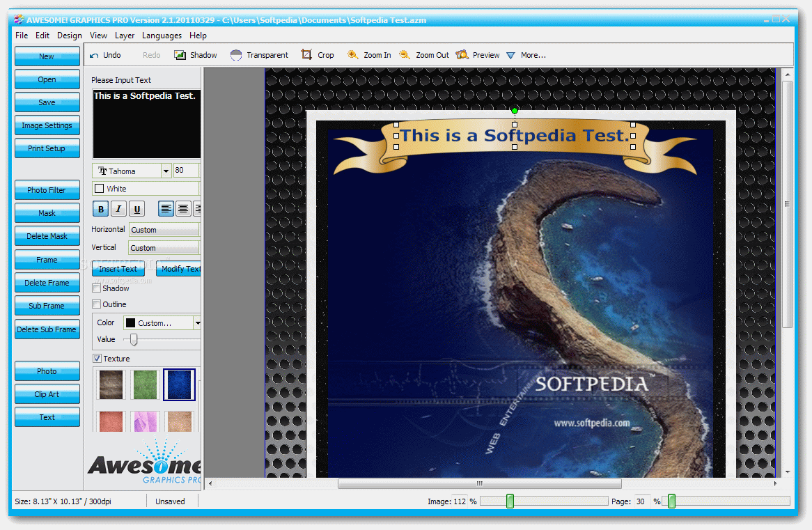This screenshot has width=812, height=530.
Task: Click the Modify Text button
Action: point(179,269)
